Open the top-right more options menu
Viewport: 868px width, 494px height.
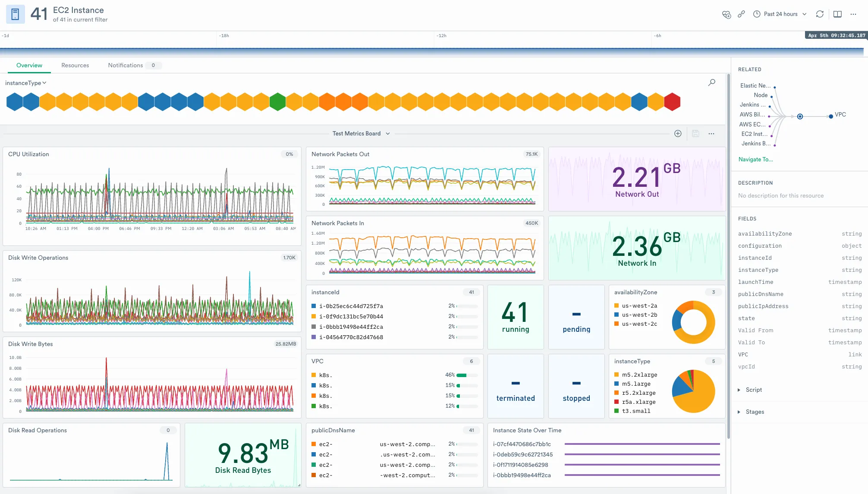pos(853,14)
